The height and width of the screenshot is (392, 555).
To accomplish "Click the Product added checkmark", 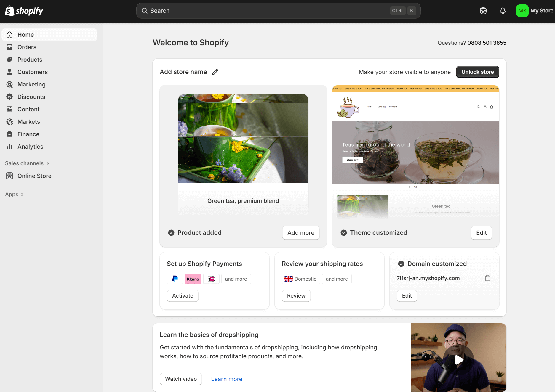I will pos(171,233).
